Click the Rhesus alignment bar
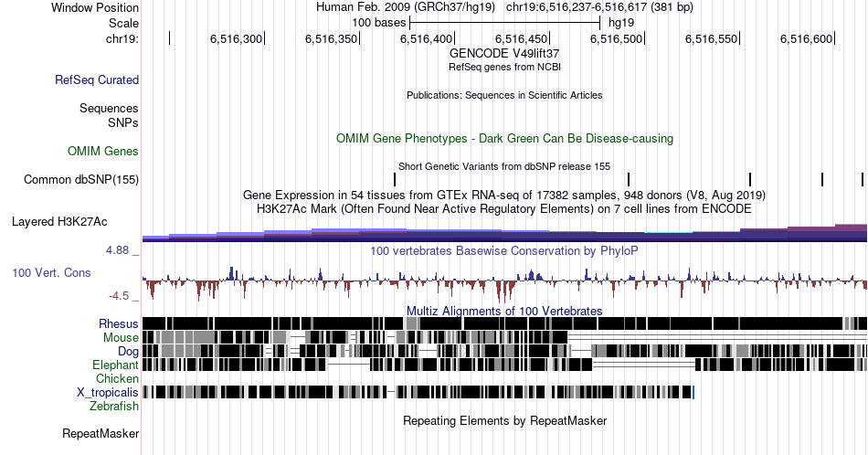This screenshot has height=455, width=868. coord(504,323)
